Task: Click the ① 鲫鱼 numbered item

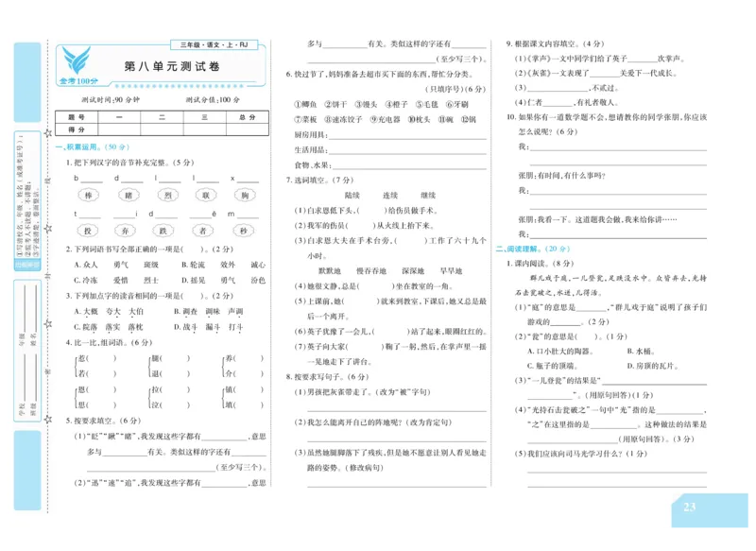Action: pos(305,104)
